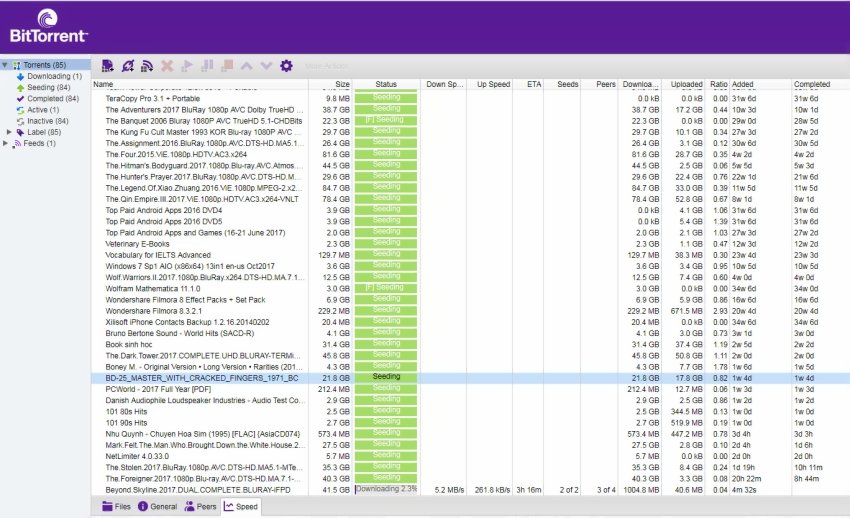The height and width of the screenshot is (518, 850).
Task: Click the Stop torrent square icon
Action: (227, 66)
